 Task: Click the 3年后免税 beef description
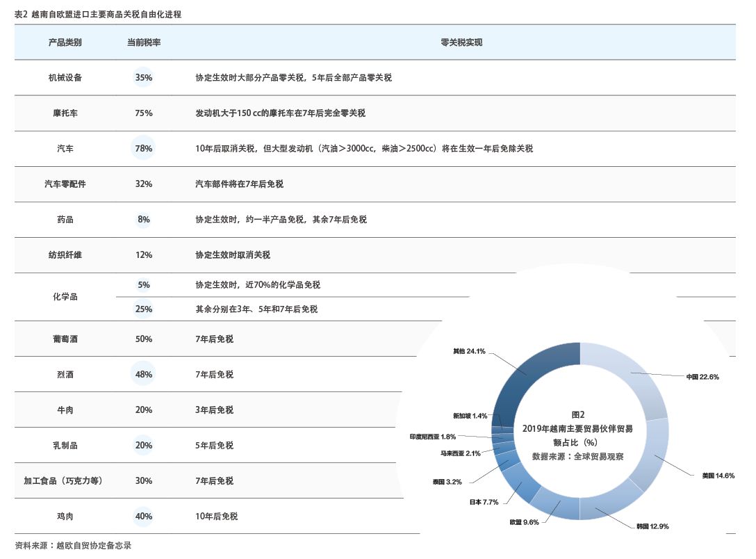pyautogui.click(x=214, y=410)
